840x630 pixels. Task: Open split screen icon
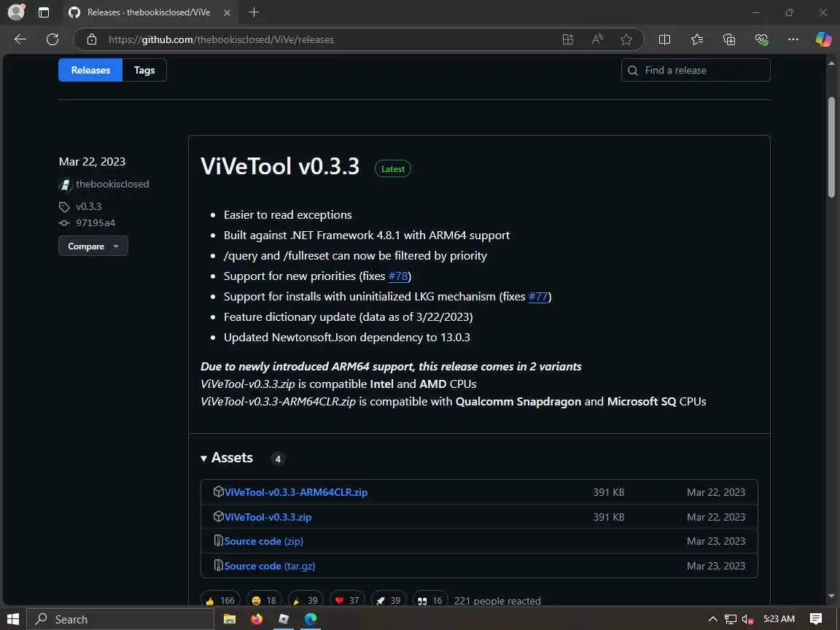664,39
